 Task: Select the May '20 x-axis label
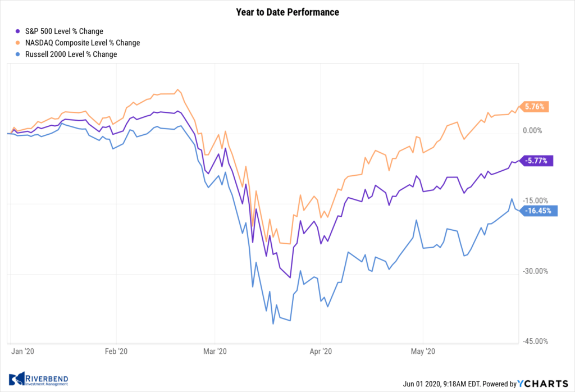click(x=422, y=352)
